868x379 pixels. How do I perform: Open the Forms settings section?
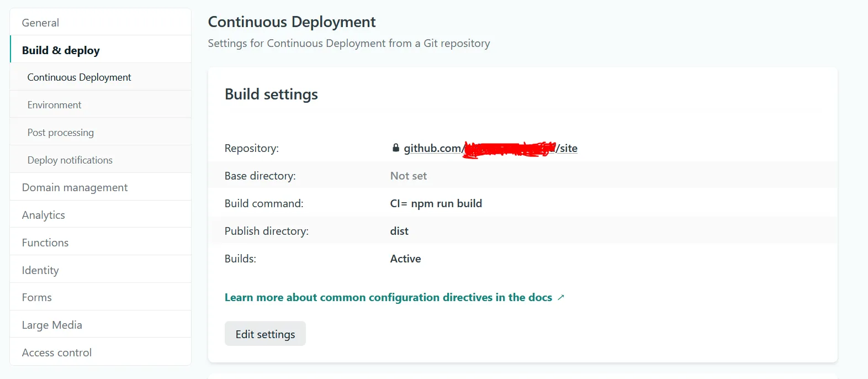coord(37,297)
